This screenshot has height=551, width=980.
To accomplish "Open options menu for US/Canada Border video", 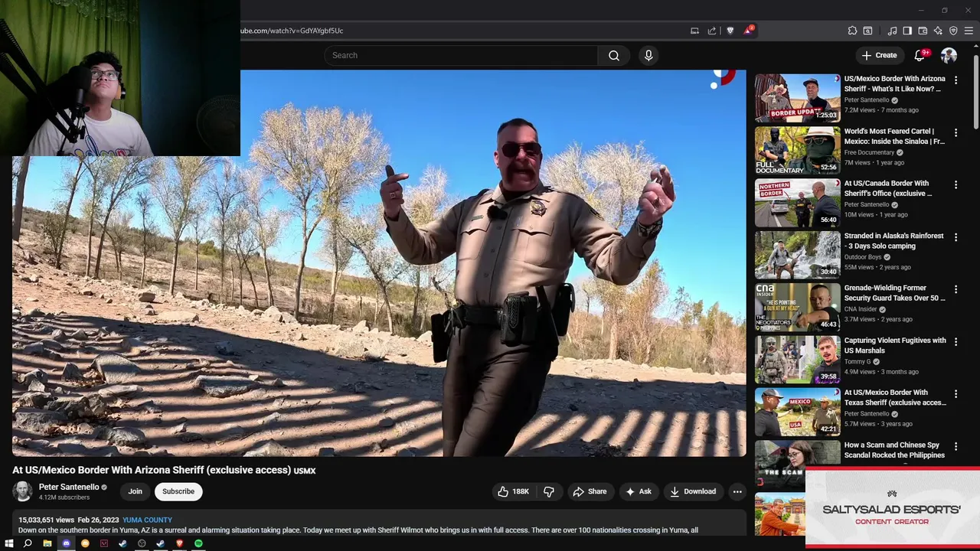I will (x=955, y=185).
